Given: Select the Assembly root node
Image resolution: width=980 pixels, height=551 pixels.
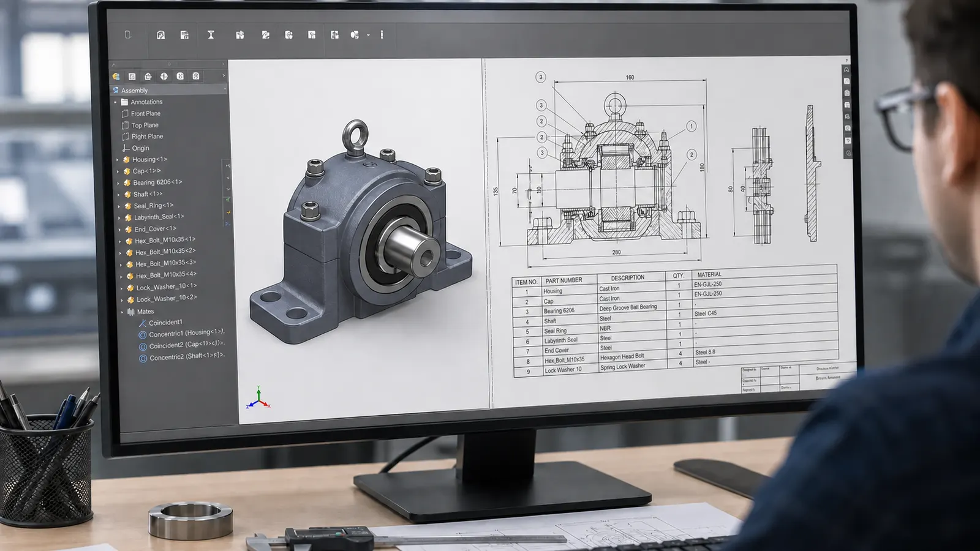Looking at the screenshot, I should (x=169, y=90).
